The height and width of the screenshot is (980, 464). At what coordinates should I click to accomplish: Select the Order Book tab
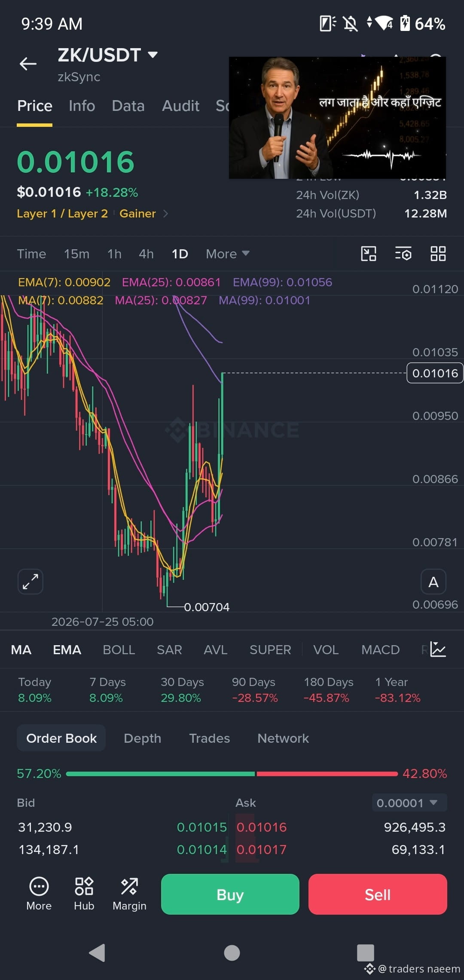[x=61, y=738]
